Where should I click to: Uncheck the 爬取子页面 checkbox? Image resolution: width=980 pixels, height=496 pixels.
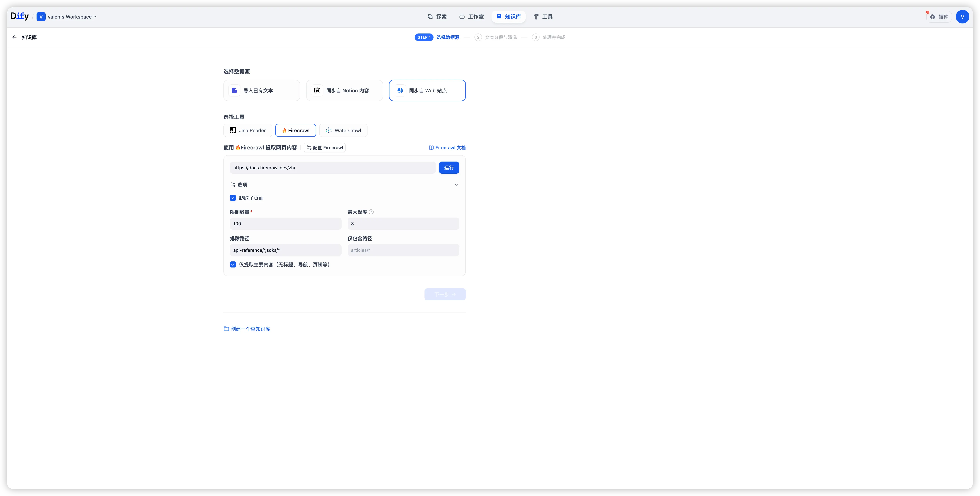pyautogui.click(x=233, y=198)
